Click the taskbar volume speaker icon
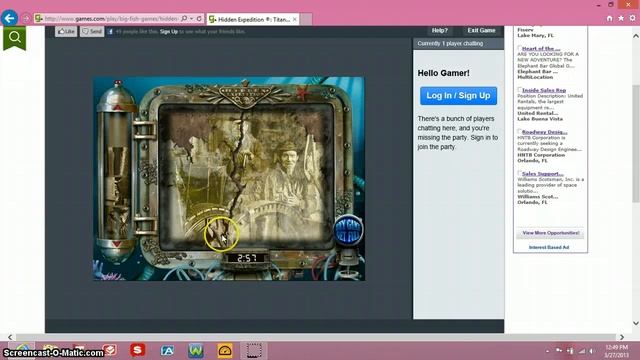 [591, 351]
